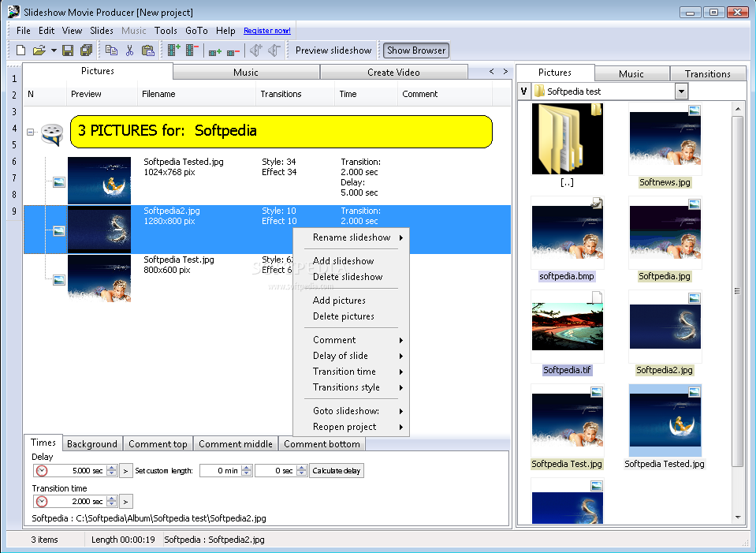Choose Add slideshow from context menu
Viewport: 756px width, 553px height.
(343, 260)
